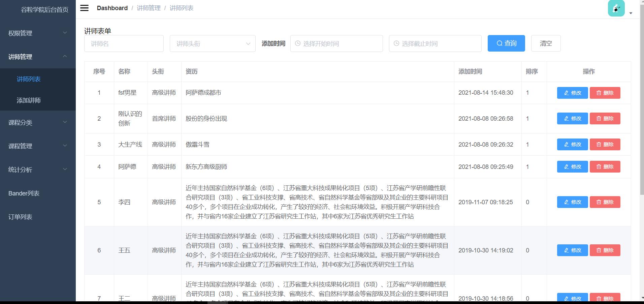Click 首席讲师 title cell

point(164,119)
